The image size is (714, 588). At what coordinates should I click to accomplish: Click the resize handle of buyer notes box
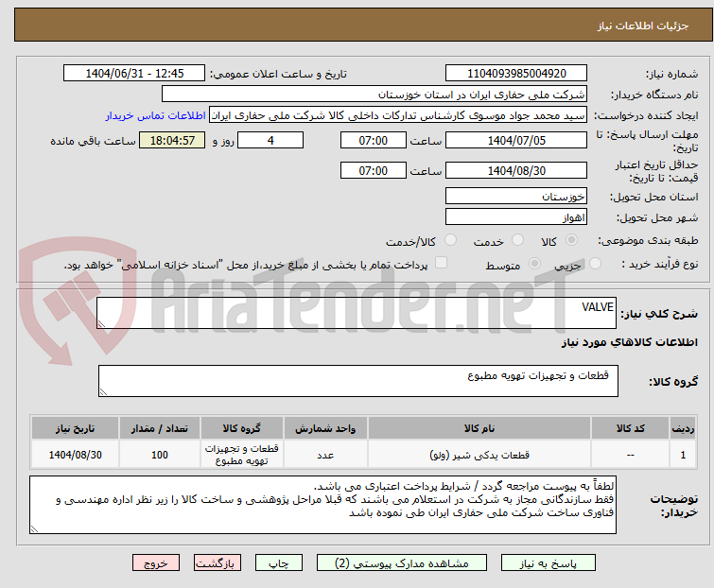tap(34, 528)
